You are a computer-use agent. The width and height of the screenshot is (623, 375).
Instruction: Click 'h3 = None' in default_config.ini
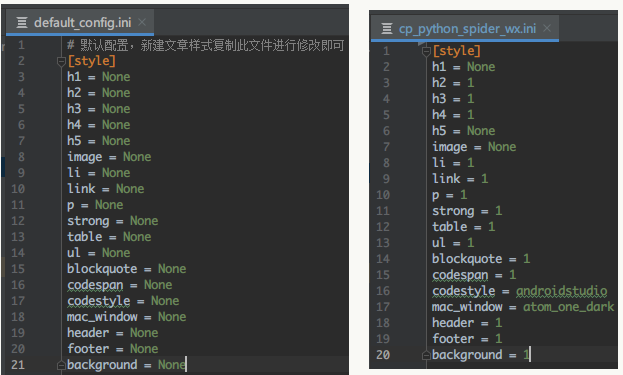tap(99, 108)
